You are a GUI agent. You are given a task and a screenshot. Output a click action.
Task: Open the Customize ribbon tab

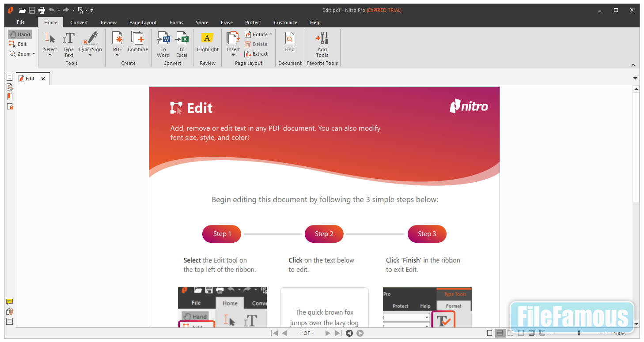click(285, 23)
